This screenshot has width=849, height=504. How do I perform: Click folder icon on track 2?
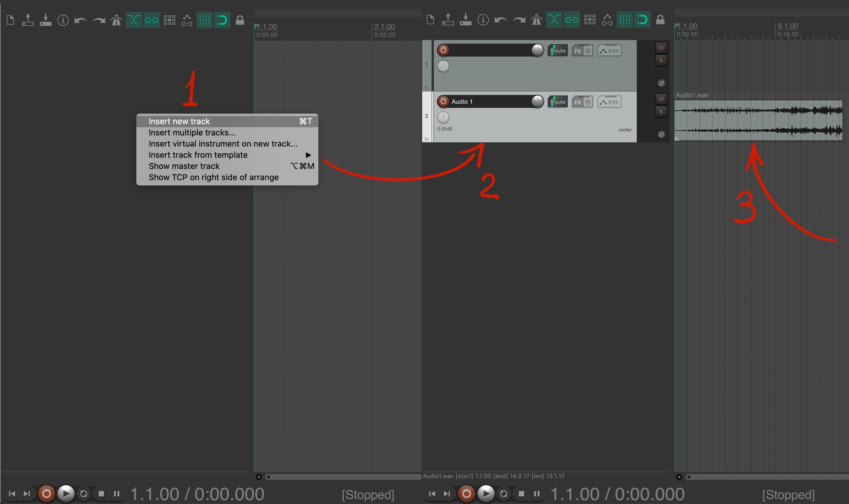427,139
